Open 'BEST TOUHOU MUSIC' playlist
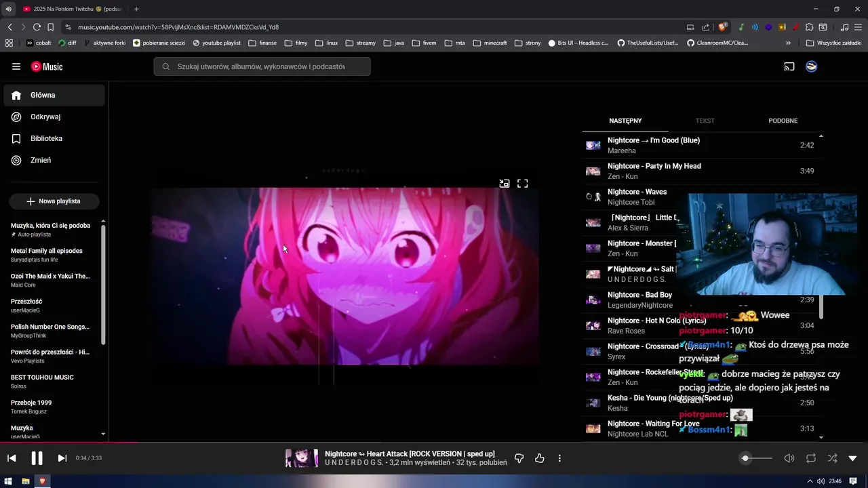 point(52,382)
